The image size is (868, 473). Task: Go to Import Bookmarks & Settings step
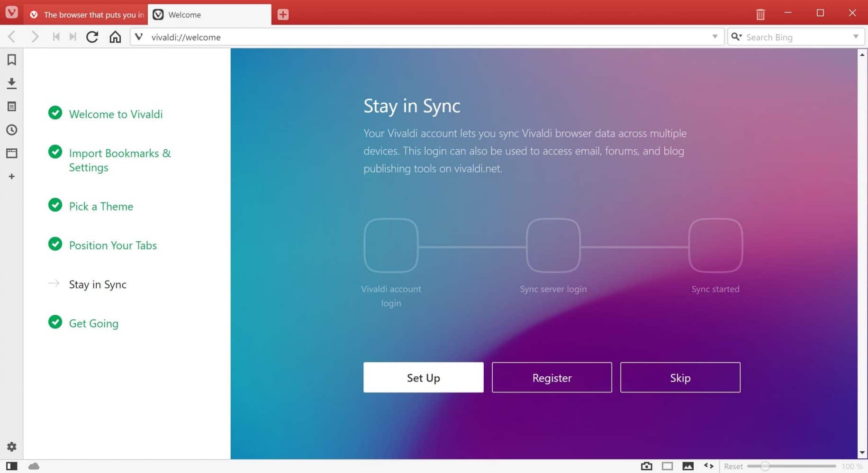pyautogui.click(x=120, y=160)
